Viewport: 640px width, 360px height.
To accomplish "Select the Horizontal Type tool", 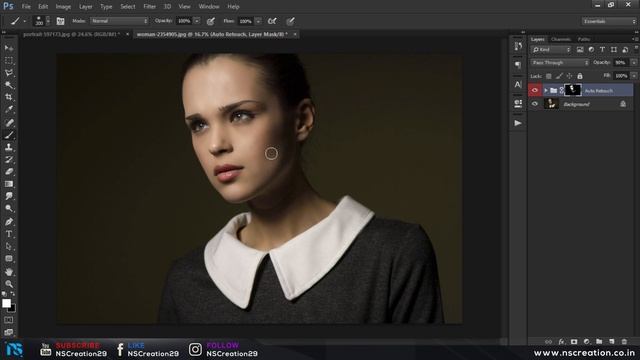I will pos(9,234).
